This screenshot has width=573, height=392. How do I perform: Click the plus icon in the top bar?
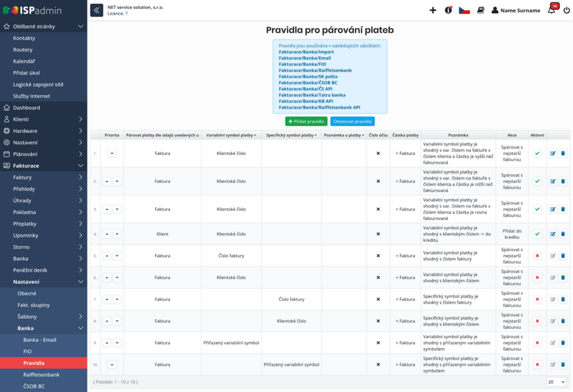[x=433, y=10]
